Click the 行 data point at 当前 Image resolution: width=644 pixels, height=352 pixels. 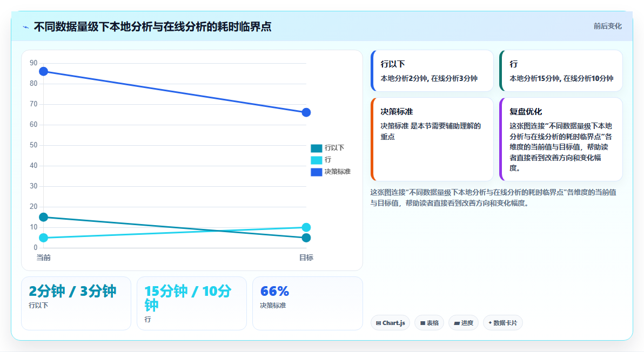coord(44,238)
